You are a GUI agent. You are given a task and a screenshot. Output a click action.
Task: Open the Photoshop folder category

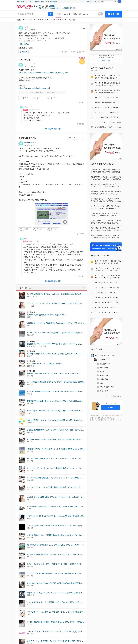pyautogui.click(x=102, y=368)
